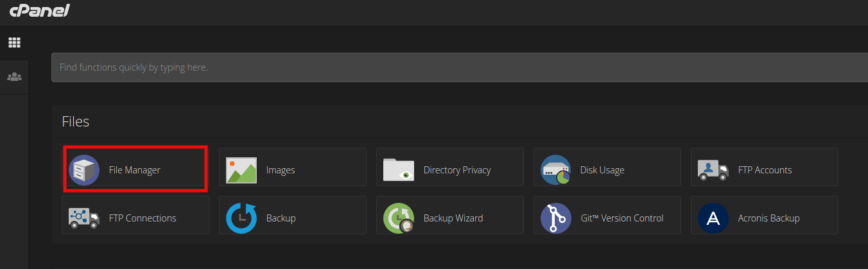Open the Images picture icon
Screen dimensions: 868x269
pos(241,170)
